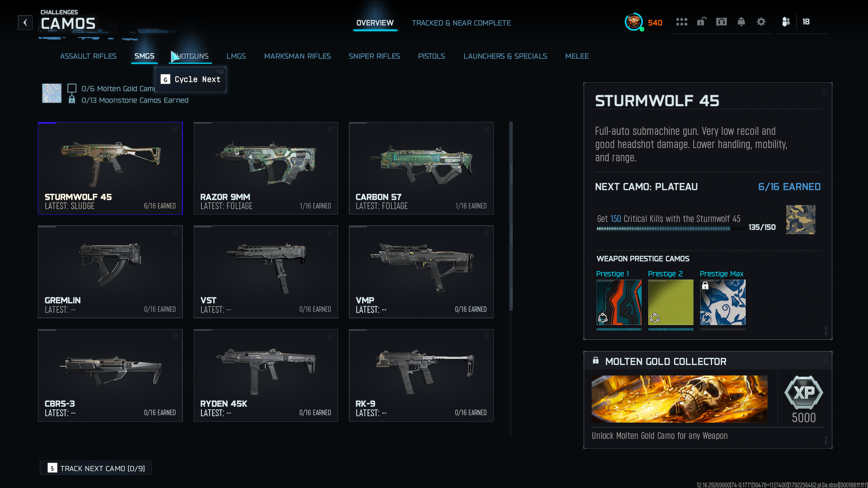Click Track Next Camo button
The width and height of the screenshot is (868, 488).
[96, 468]
